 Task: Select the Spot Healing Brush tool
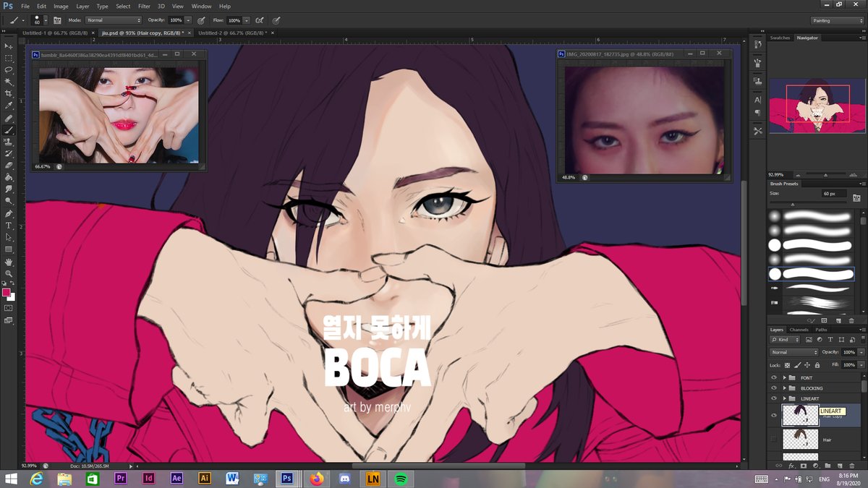pyautogui.click(x=9, y=118)
